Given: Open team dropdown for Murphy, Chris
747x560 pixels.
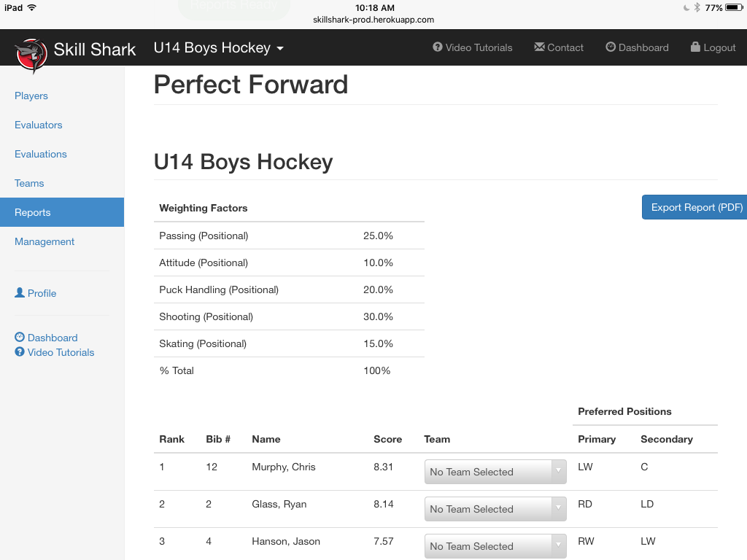Looking at the screenshot, I should (x=495, y=472).
